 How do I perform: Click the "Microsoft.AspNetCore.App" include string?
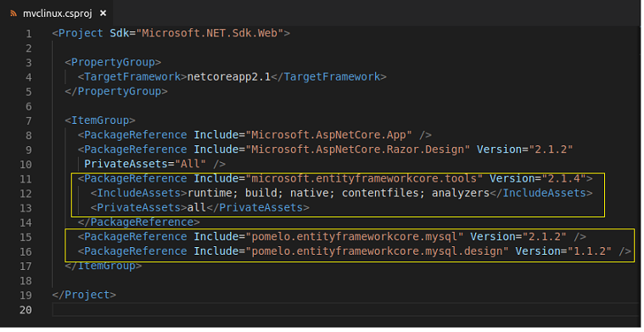coord(328,135)
